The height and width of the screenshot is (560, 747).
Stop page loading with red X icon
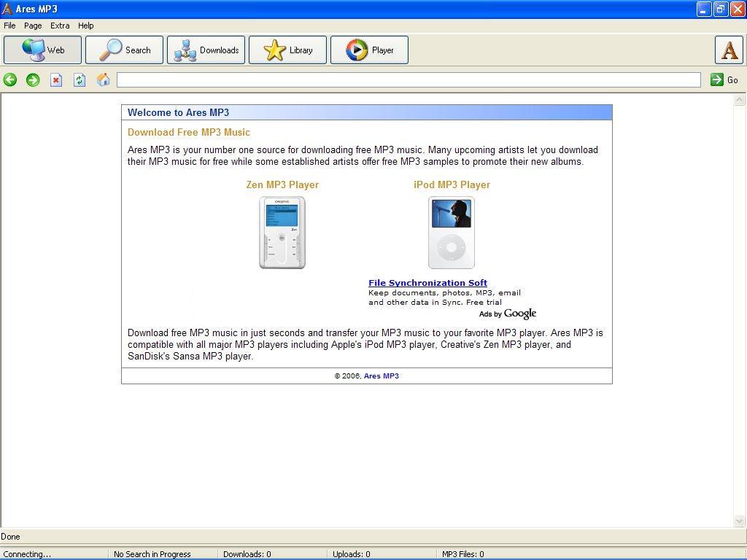[x=56, y=79]
